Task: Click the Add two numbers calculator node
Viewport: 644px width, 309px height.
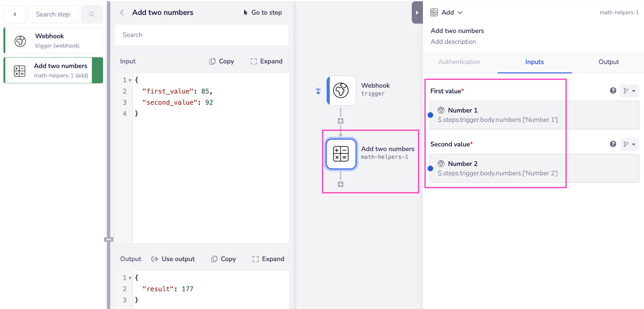Action: [x=341, y=154]
